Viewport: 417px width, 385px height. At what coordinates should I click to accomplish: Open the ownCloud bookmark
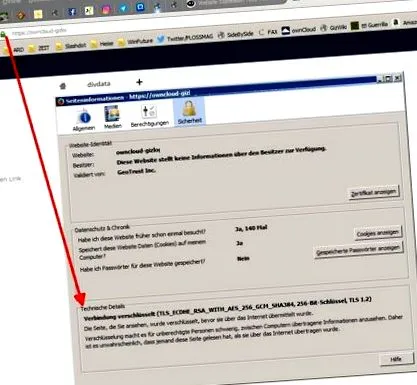point(299,30)
